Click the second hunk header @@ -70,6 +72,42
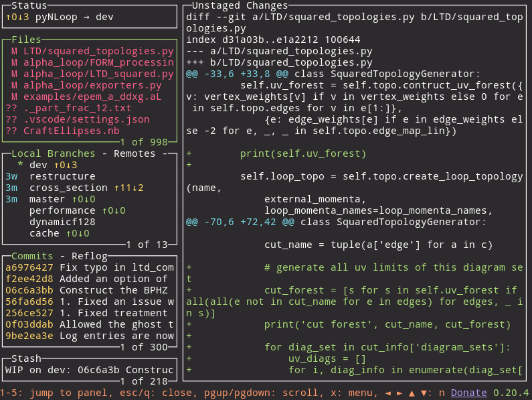 click(336, 222)
